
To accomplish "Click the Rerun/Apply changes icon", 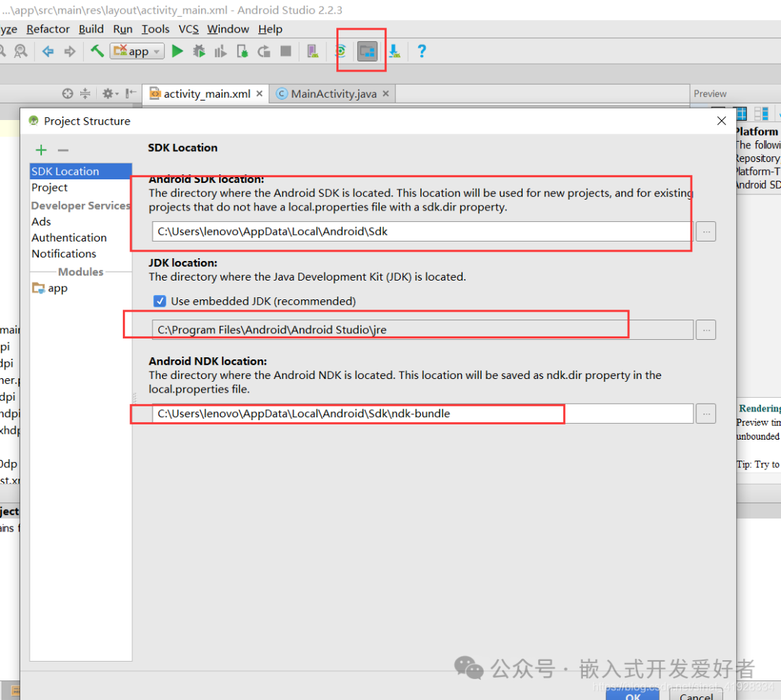I will 264,51.
